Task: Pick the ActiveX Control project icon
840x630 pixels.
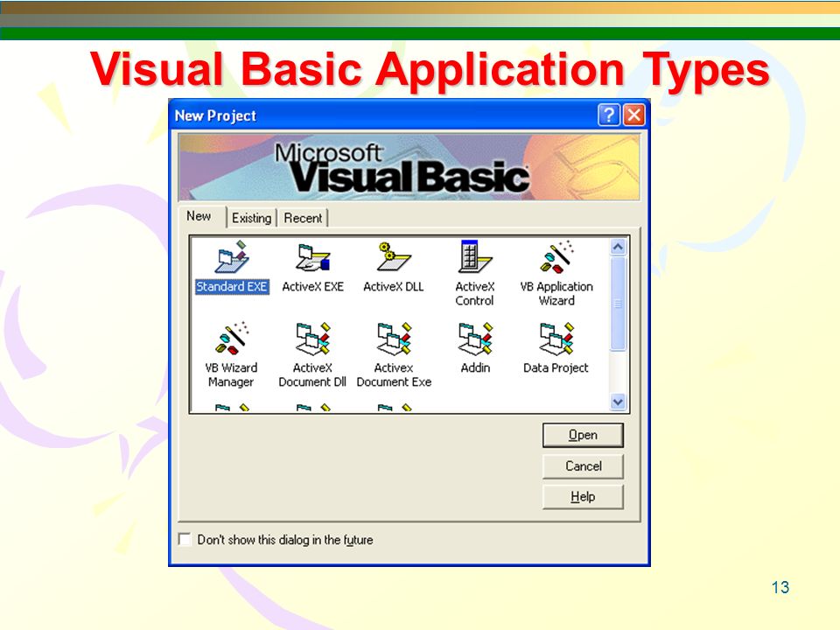Action: pyautogui.click(x=475, y=257)
